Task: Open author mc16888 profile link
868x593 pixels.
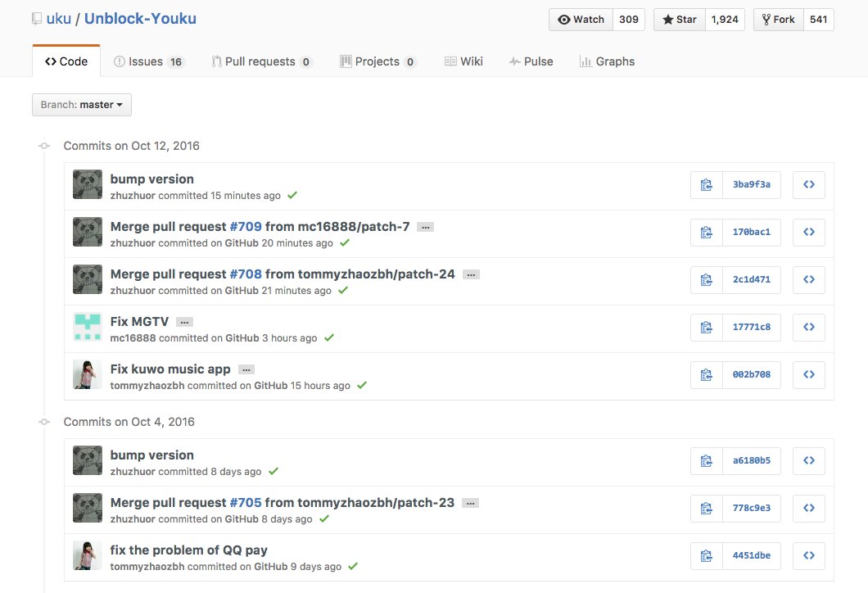Action: coord(133,337)
